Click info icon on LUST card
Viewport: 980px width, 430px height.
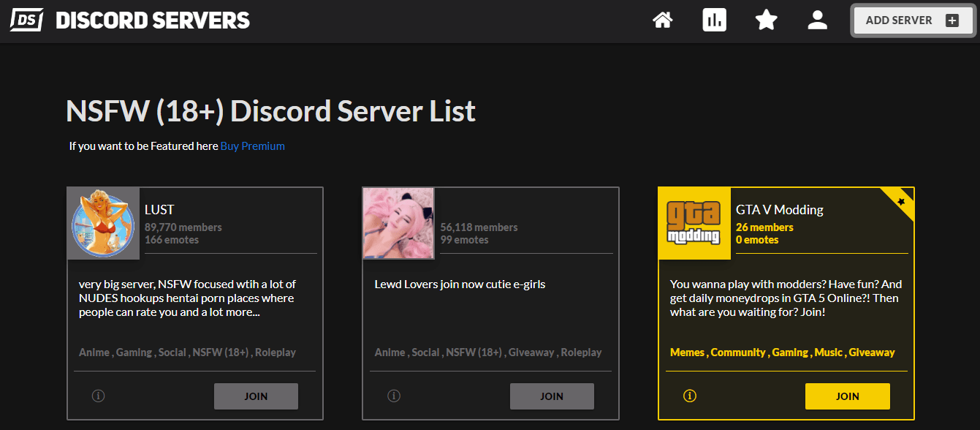[99, 396]
